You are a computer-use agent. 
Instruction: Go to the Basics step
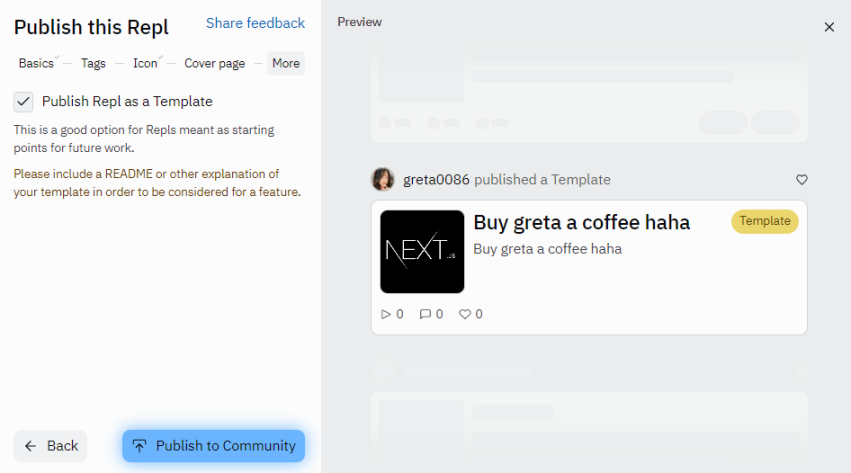click(36, 63)
